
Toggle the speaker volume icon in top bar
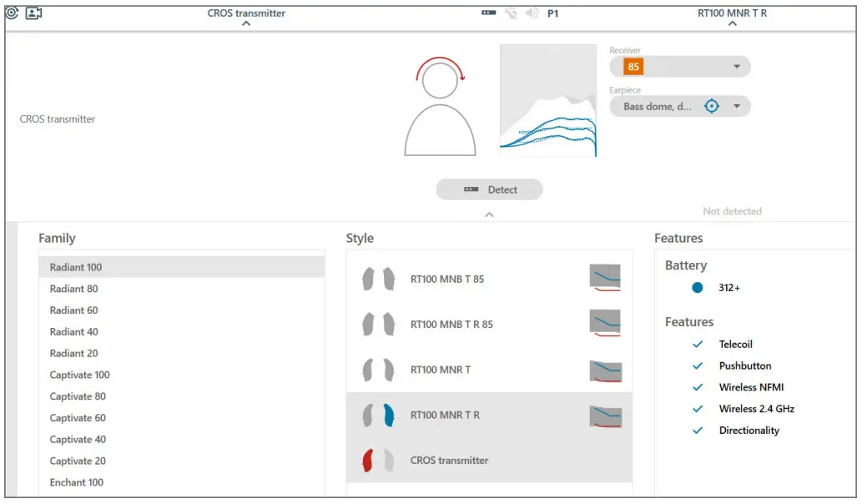tap(532, 13)
